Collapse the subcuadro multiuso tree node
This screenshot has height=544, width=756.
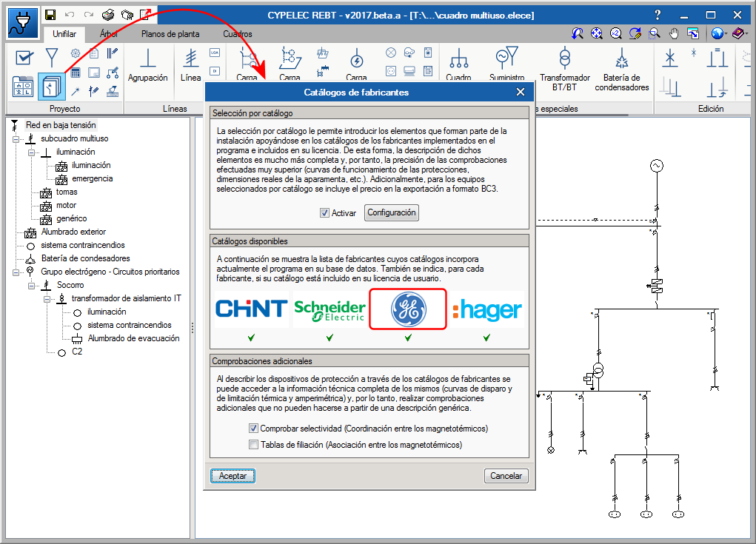coord(16,139)
